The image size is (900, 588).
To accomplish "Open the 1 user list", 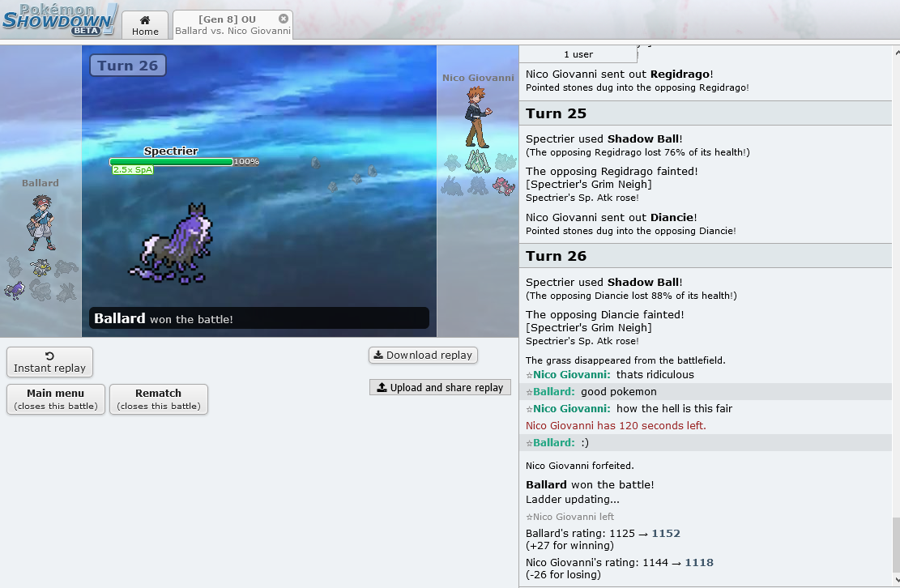I will (578, 54).
